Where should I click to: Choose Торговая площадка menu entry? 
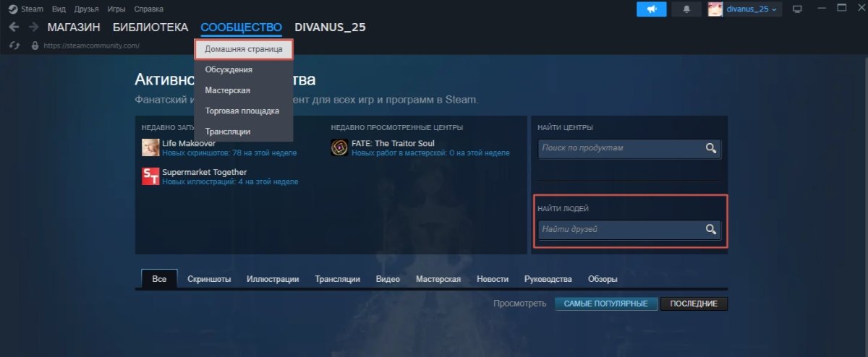(242, 111)
